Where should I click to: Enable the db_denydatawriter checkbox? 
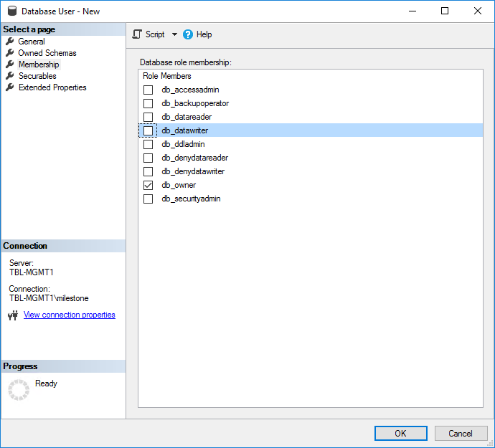148,171
